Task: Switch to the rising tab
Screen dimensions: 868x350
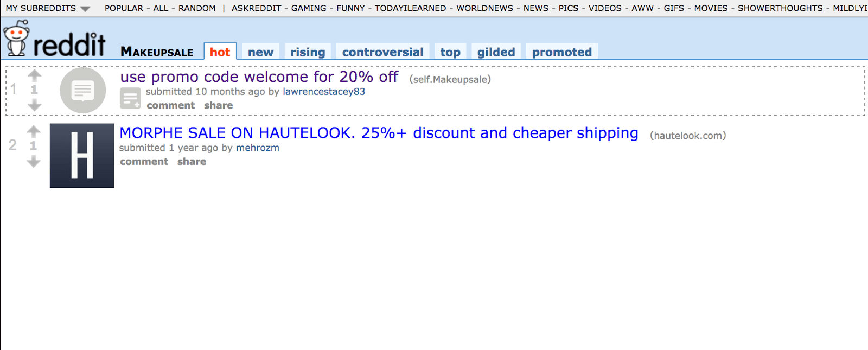Action: [308, 52]
